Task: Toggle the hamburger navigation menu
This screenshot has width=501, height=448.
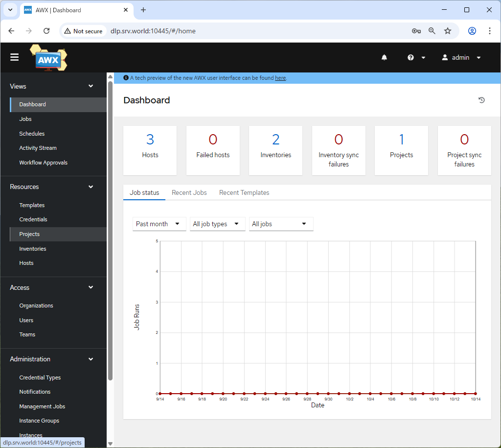Action: tap(15, 57)
